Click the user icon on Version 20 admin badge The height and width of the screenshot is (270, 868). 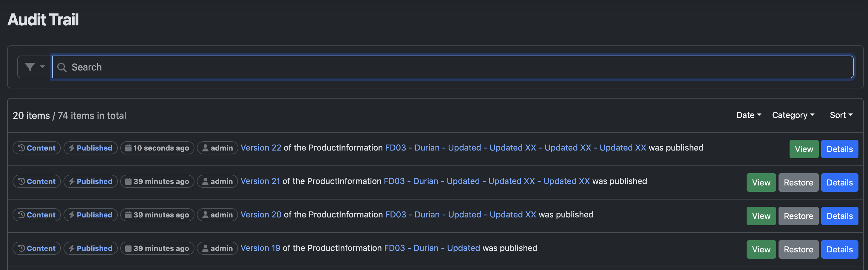point(205,215)
